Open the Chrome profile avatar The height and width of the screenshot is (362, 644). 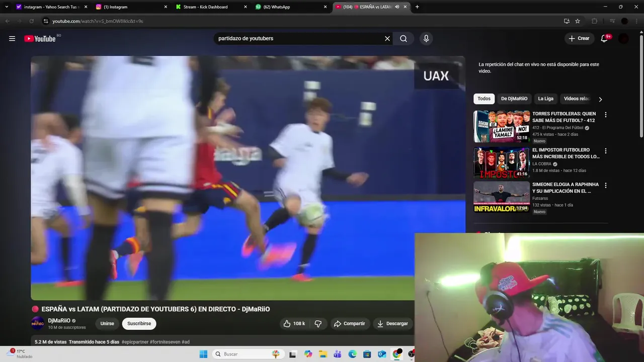(625, 21)
